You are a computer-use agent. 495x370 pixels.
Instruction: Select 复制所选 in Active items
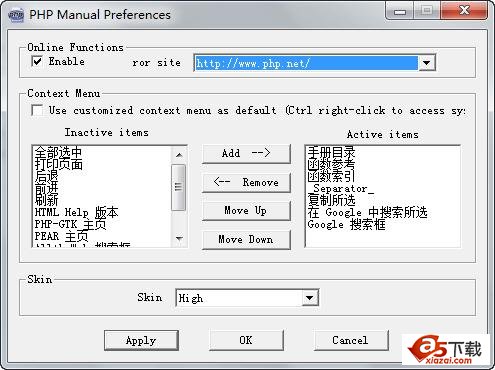tap(332, 200)
